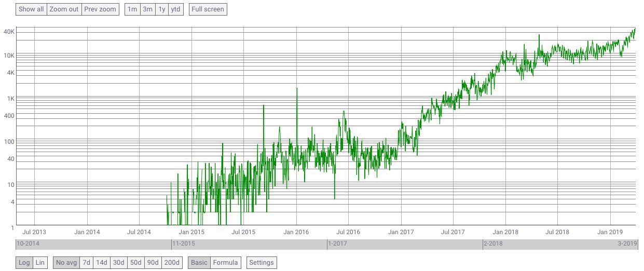Open chart Settings
644x271 pixels.
[262, 263]
